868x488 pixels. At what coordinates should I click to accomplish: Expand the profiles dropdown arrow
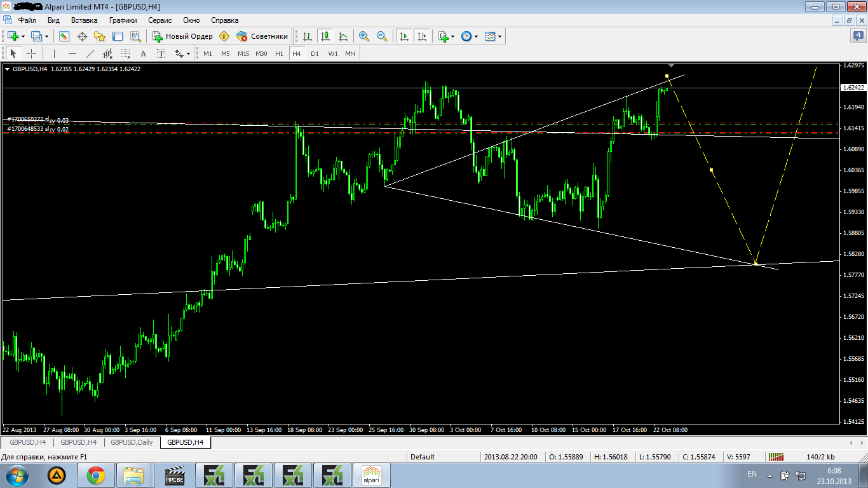pyautogui.click(x=46, y=36)
